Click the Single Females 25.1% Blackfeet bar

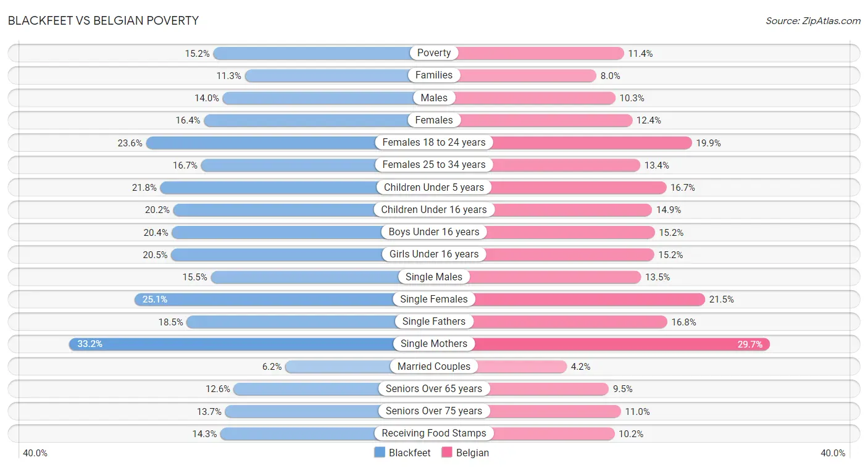(284, 299)
